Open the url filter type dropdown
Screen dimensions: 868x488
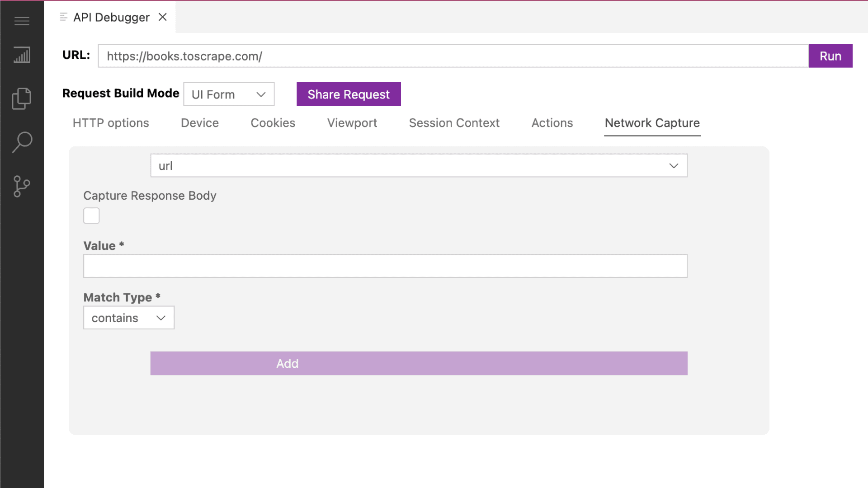point(419,166)
